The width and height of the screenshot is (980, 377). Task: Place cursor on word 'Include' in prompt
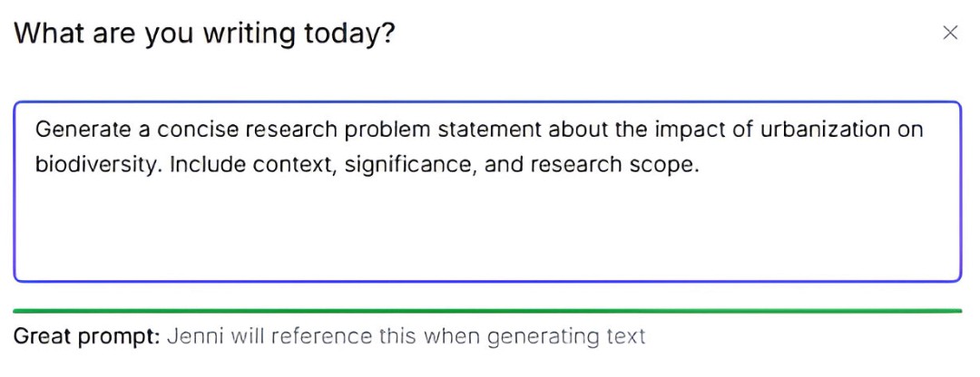point(208,165)
